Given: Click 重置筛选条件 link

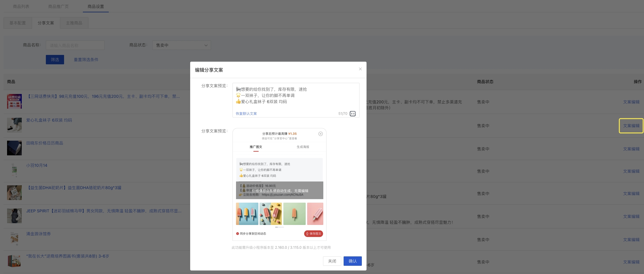Looking at the screenshot, I should pos(86,60).
